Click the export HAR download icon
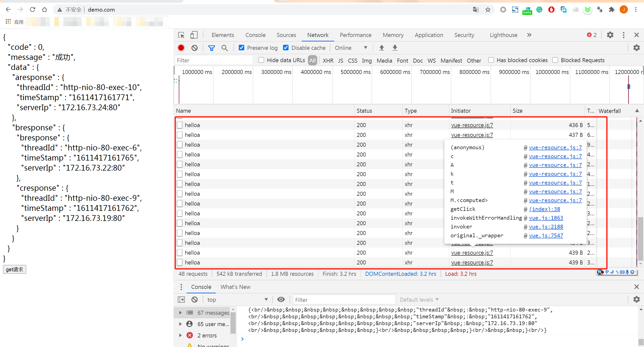Image resolution: width=644 pixels, height=347 pixels. [395, 48]
